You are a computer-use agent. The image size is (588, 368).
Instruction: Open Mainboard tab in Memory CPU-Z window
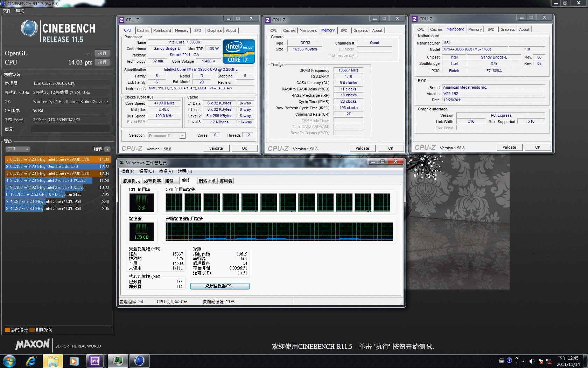(308, 30)
